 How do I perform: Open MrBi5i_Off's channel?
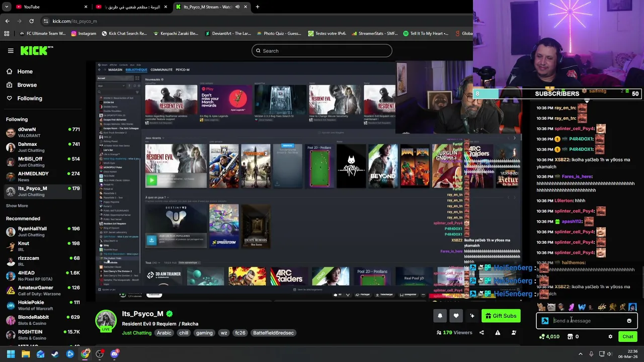pos(43,162)
